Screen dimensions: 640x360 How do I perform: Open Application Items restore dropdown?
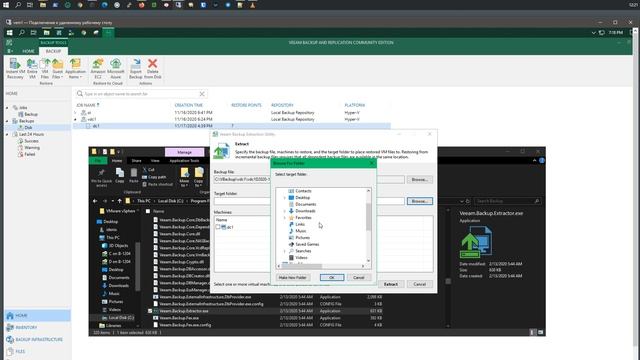tap(76, 68)
